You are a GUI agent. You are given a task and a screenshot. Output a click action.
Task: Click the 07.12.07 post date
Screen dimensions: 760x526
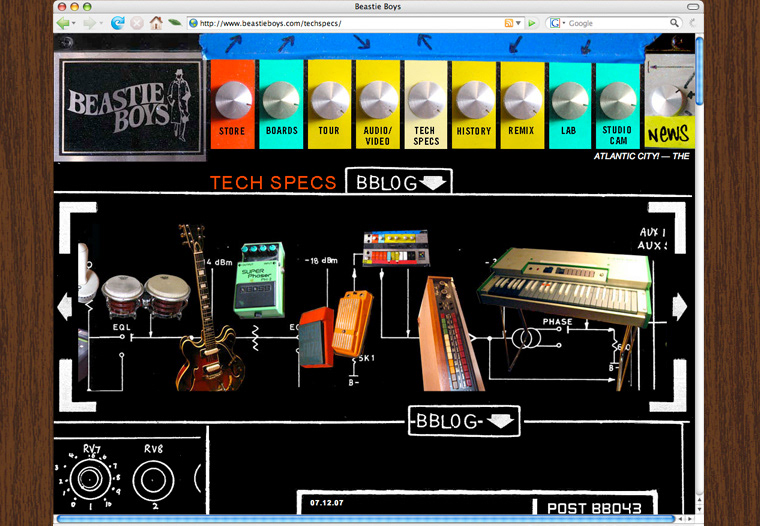327,503
